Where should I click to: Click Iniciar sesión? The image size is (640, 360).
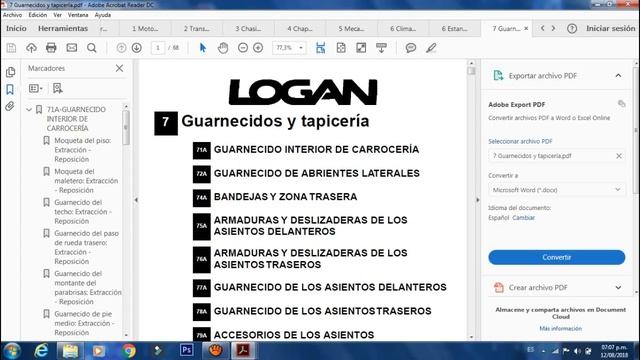click(611, 29)
